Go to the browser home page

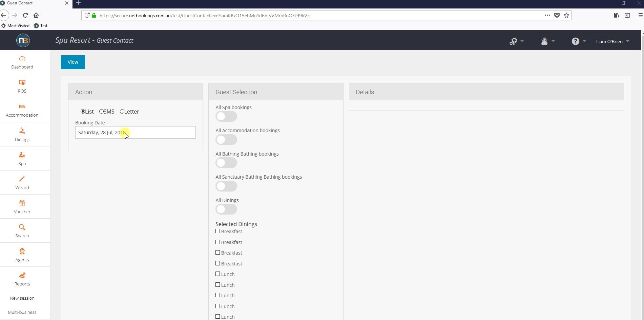pyautogui.click(x=36, y=15)
